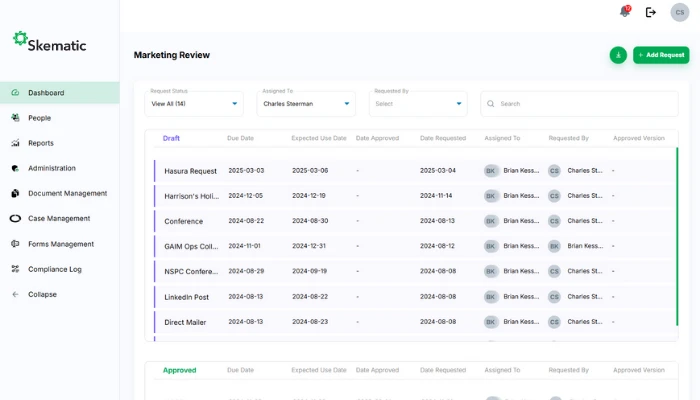This screenshot has width=700, height=400.
Task: Click the Compliance Log sidebar icon
Action: (x=15, y=269)
